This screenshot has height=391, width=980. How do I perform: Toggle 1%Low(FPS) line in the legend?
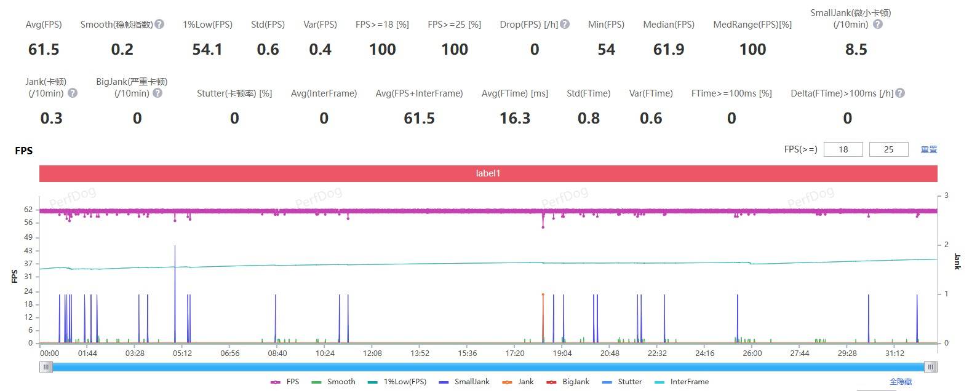[x=397, y=382]
